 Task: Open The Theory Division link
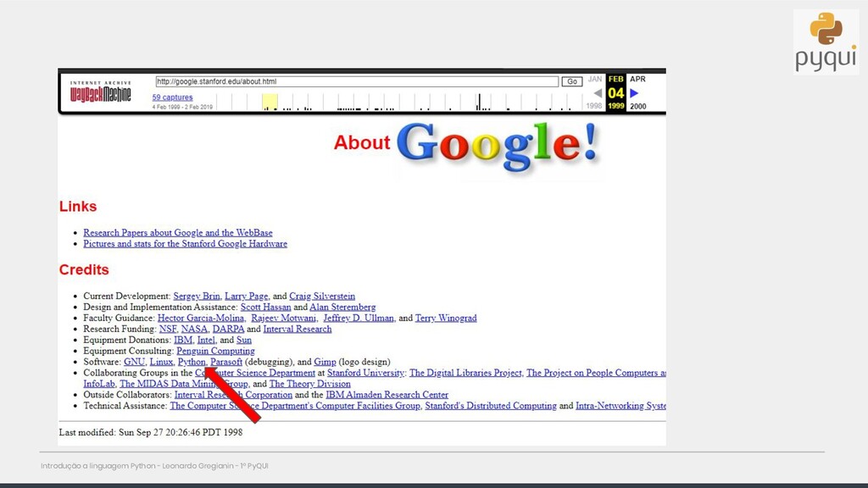click(310, 384)
